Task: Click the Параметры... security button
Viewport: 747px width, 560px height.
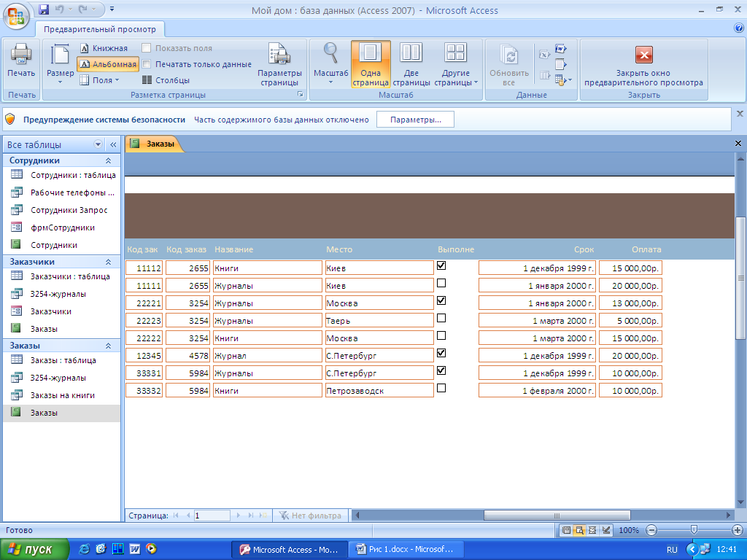Action: point(415,120)
